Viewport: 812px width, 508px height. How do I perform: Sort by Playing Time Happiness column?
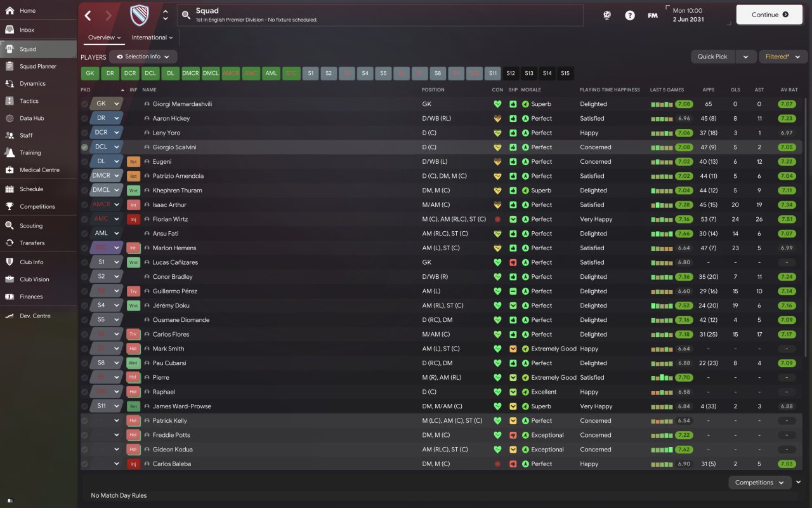(x=610, y=90)
